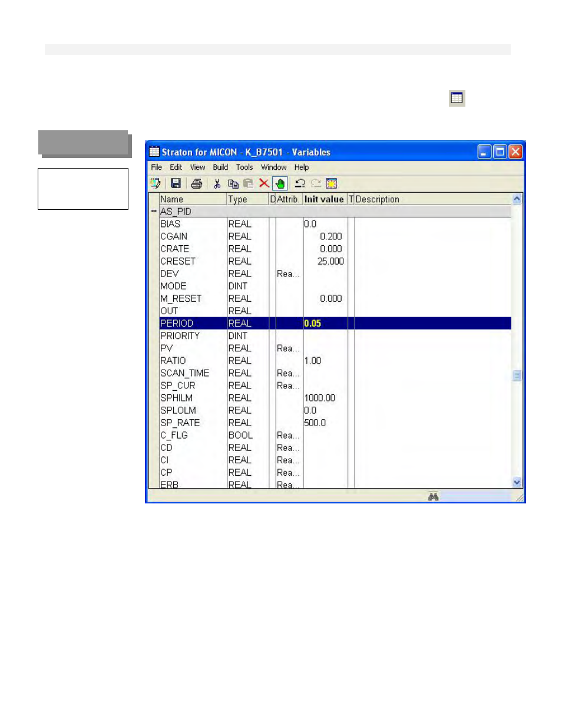Click the Rea... attribute of DEV
The height and width of the screenshot is (728, 562).
point(289,274)
